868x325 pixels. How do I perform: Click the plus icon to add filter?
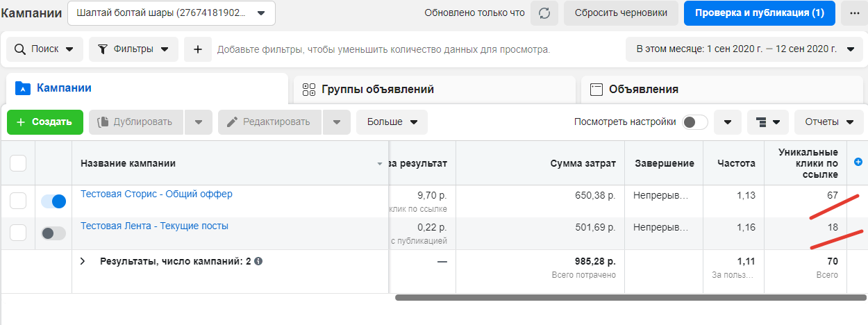coord(198,49)
